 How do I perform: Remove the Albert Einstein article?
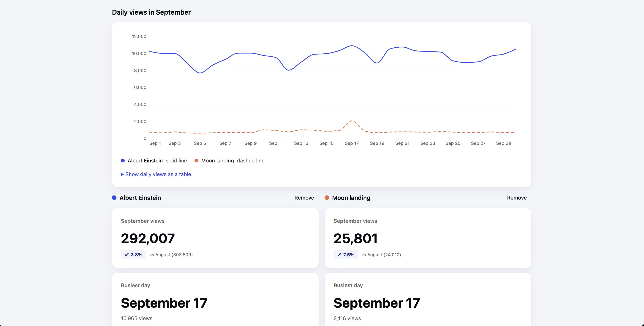click(304, 198)
